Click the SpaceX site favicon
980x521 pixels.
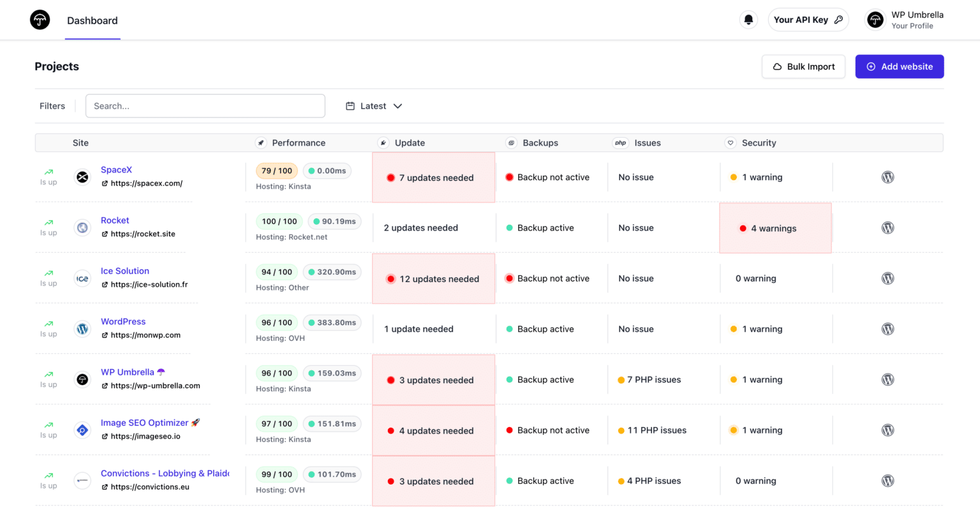[82, 177]
